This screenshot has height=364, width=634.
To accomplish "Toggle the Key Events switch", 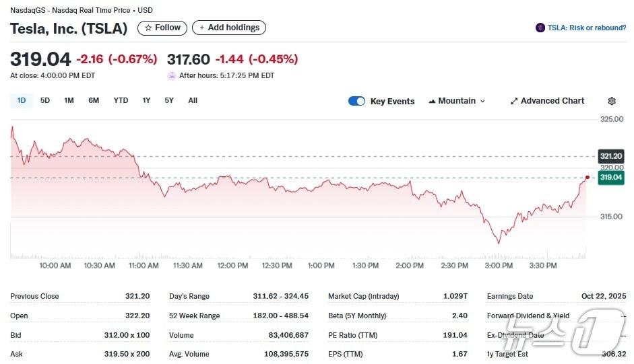I will pos(356,101).
